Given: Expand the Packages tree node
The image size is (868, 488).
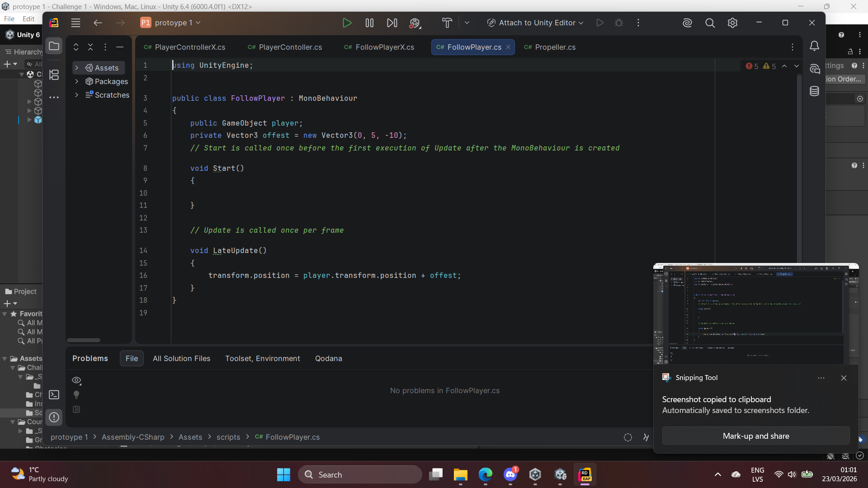Looking at the screenshot, I should click(x=77, y=81).
